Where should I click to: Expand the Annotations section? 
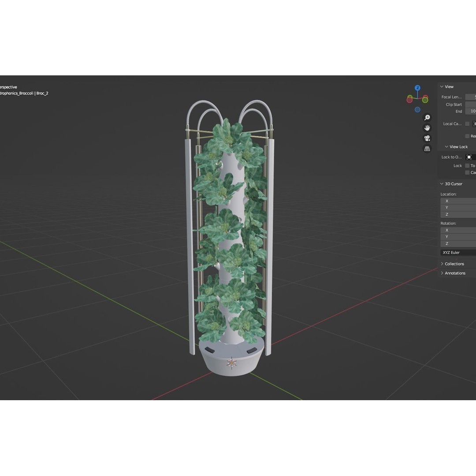(x=455, y=273)
